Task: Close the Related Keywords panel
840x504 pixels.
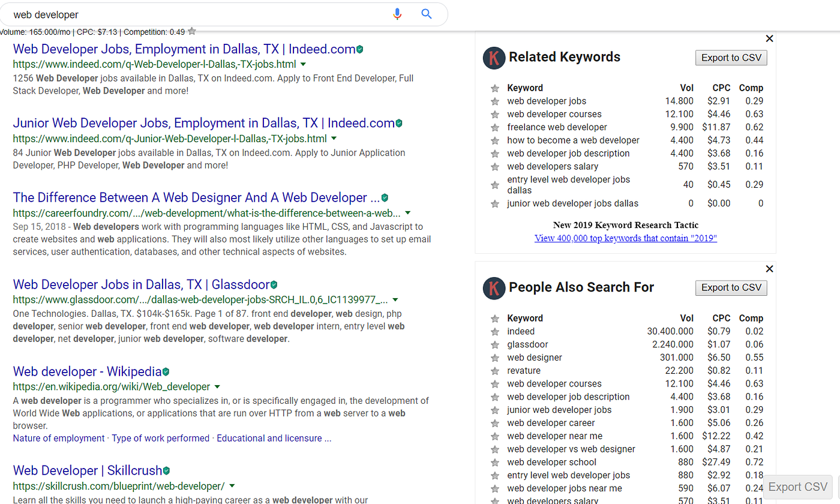Action: point(770,38)
